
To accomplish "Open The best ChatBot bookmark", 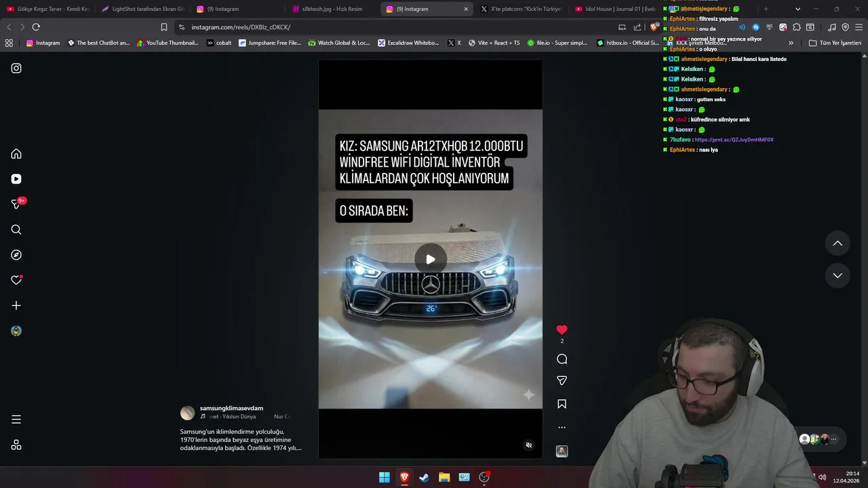I will [x=98, y=43].
